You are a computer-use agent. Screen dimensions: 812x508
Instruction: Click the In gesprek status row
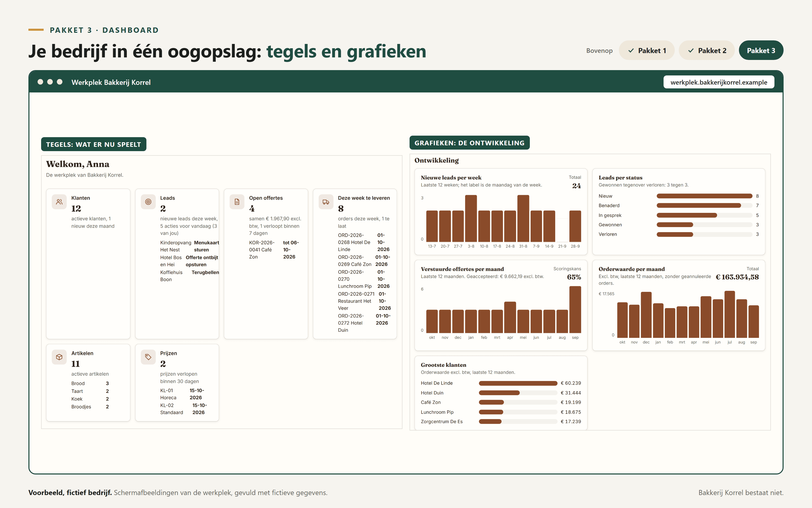(x=679, y=215)
